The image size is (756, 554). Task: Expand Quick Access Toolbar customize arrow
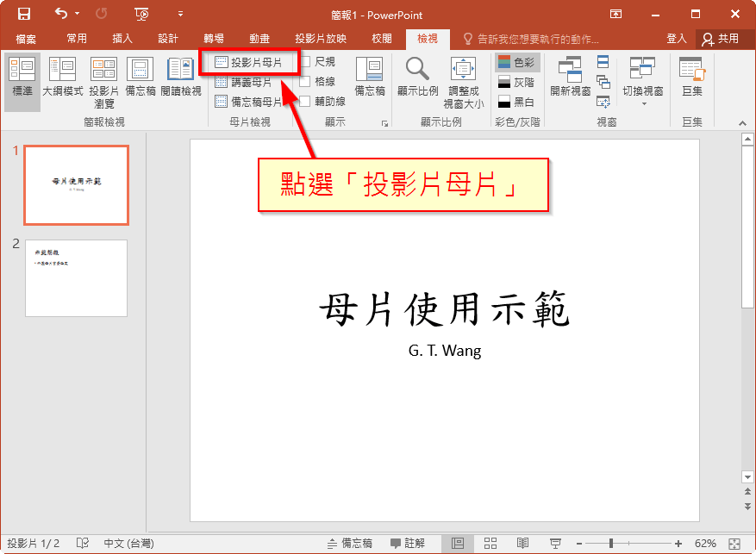[x=180, y=14]
